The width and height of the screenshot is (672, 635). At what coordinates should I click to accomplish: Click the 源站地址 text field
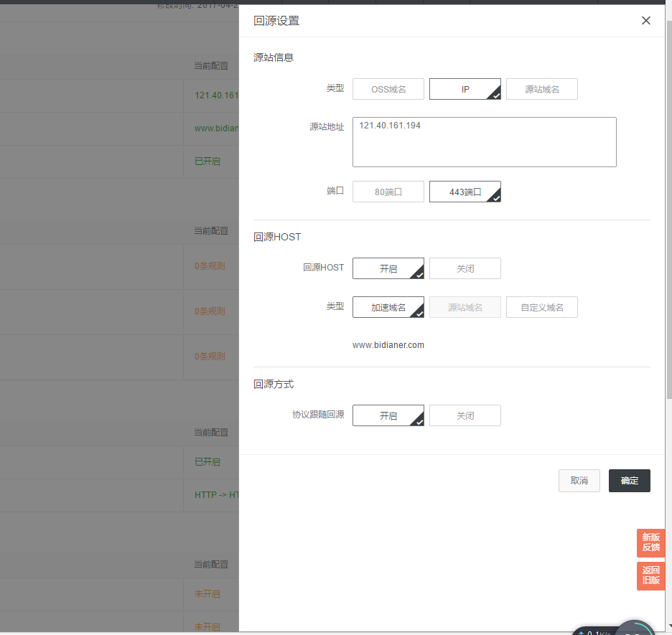[484, 142]
